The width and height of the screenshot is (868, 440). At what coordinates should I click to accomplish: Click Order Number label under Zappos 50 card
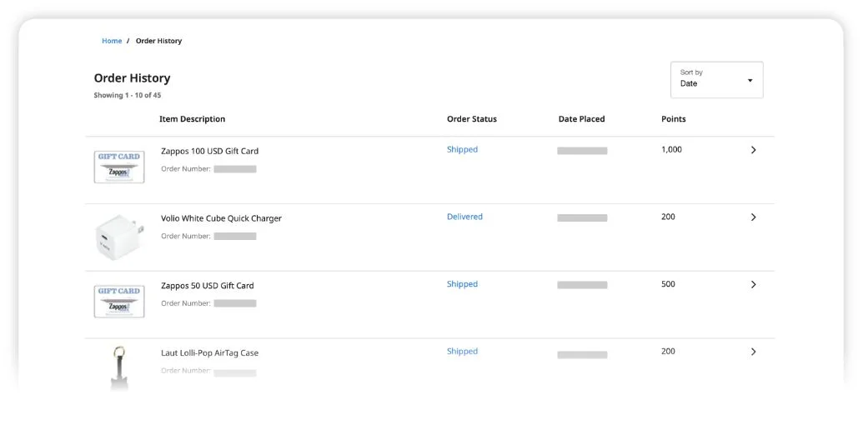coord(185,303)
